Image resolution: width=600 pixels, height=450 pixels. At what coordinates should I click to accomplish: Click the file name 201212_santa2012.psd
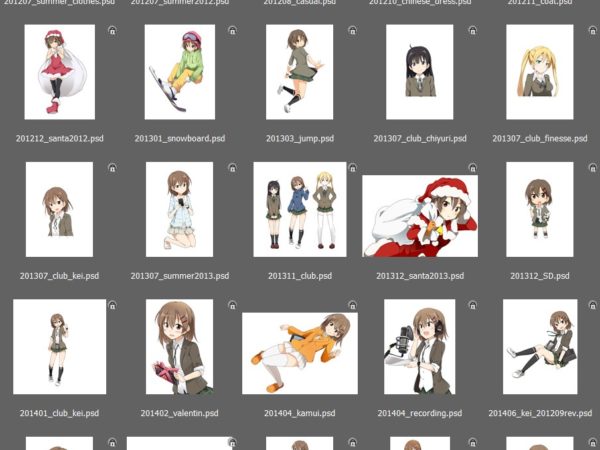tap(60, 139)
